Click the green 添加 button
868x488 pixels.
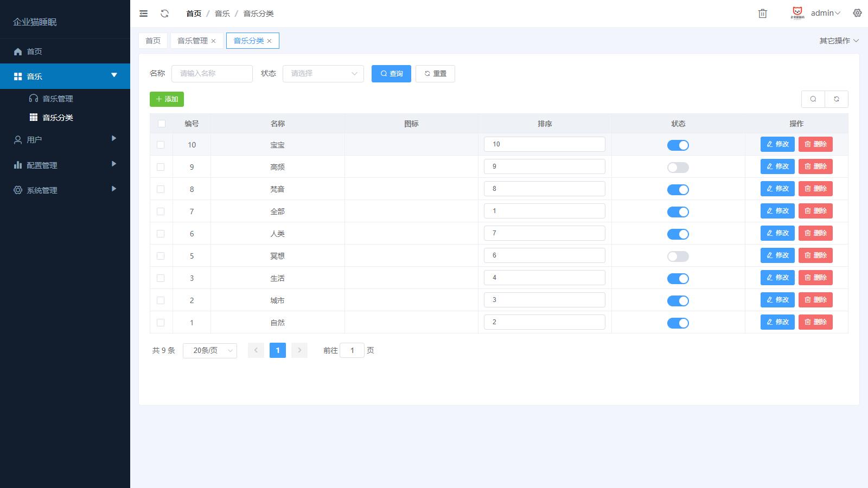pyautogui.click(x=167, y=99)
